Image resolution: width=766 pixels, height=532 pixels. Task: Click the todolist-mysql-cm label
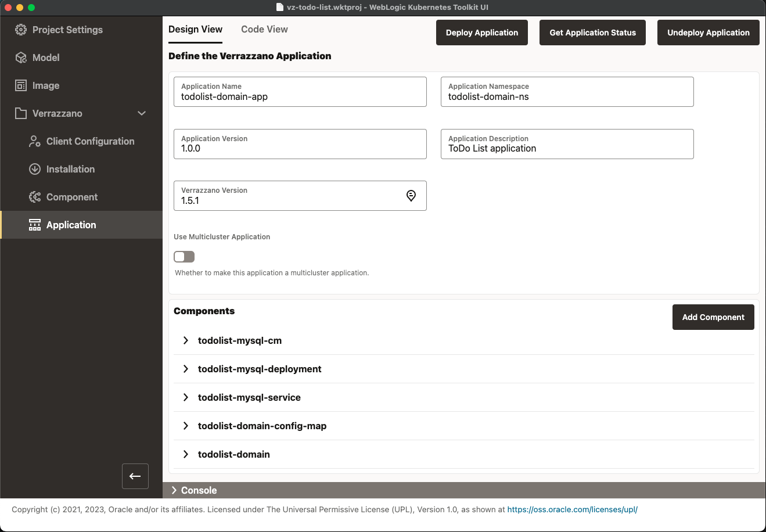point(240,340)
